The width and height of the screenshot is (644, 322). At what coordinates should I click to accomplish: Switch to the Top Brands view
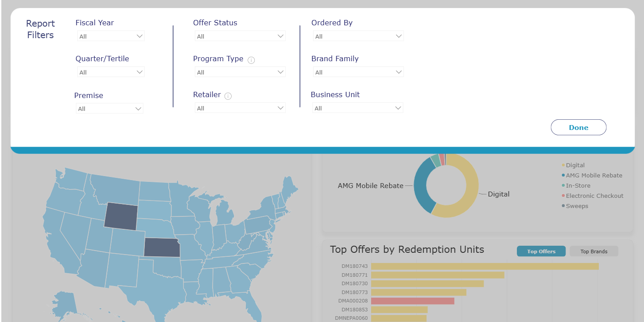594,251
